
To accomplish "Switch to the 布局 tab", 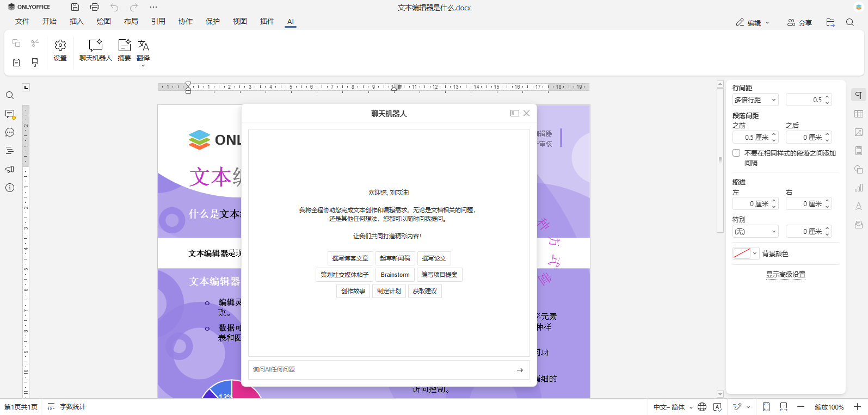I will [x=131, y=21].
